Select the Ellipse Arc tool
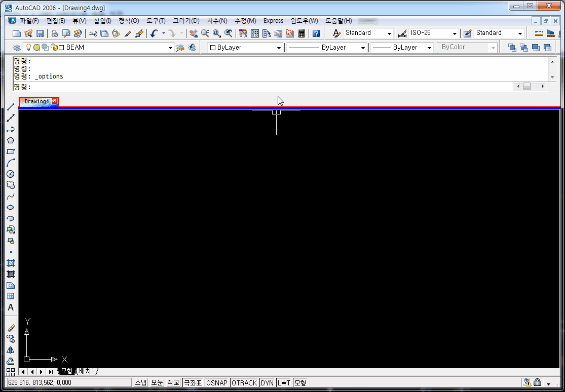Viewport: 565px width, 392px height. pos(11,218)
